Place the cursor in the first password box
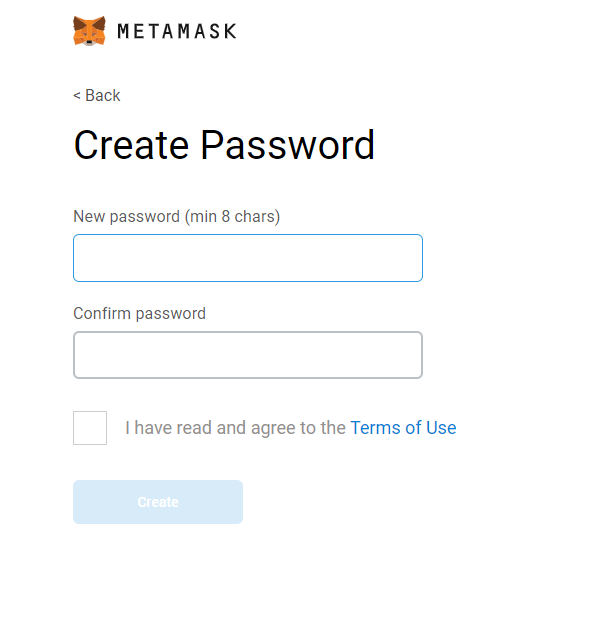The image size is (606, 621). (x=248, y=258)
